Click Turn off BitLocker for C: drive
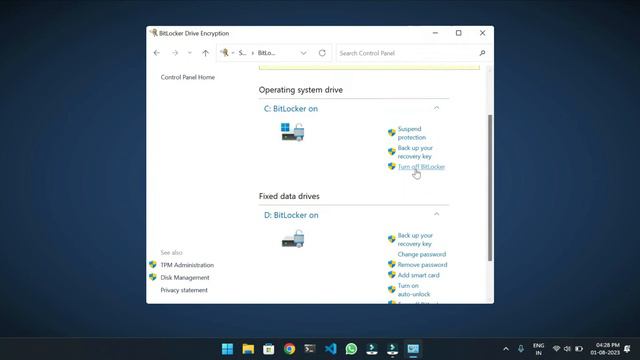 (421, 167)
